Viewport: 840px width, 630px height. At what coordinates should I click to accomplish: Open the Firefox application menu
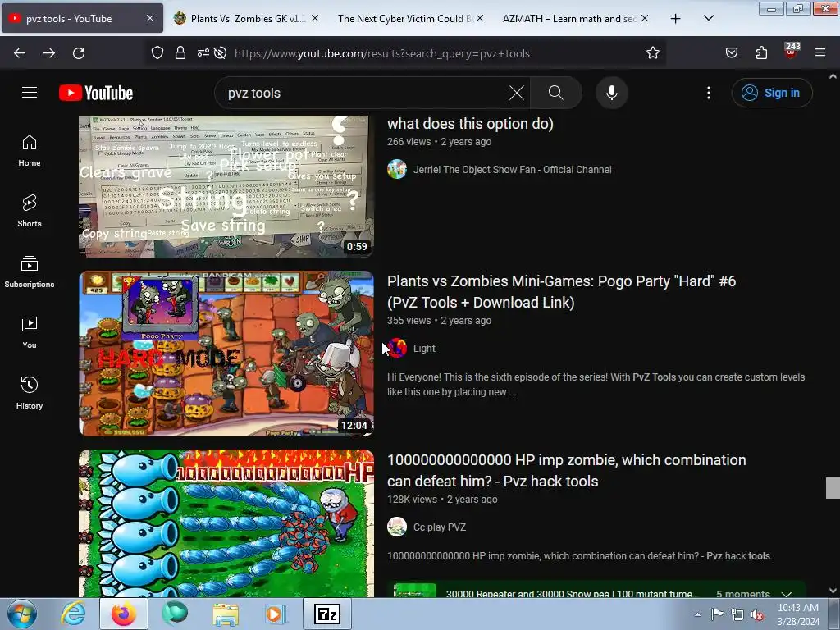tap(820, 53)
